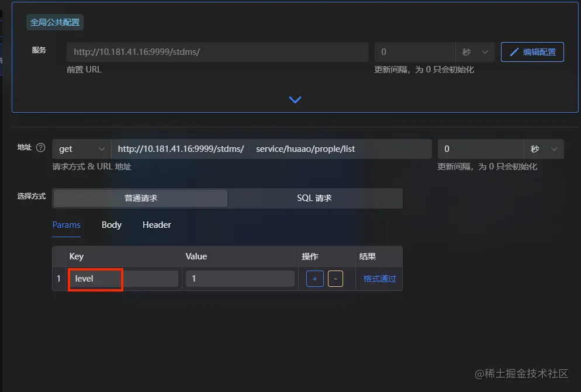
Task: Click the global 前置 URL service field
Action: (217, 52)
